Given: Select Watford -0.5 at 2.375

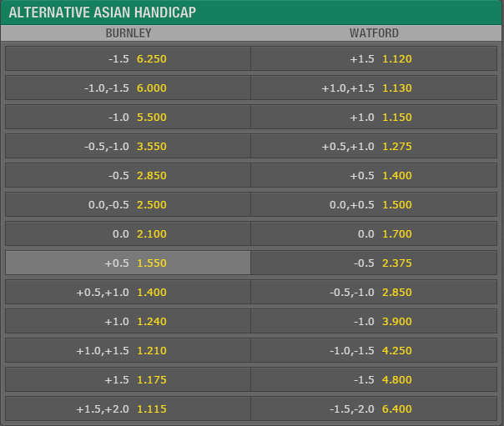Looking at the screenshot, I should click(374, 263).
